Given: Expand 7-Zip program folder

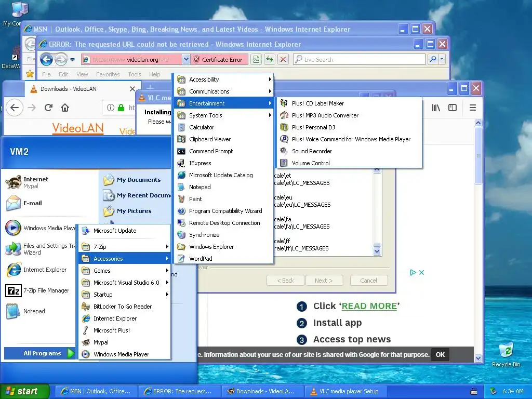Looking at the screenshot, I should (x=124, y=247).
